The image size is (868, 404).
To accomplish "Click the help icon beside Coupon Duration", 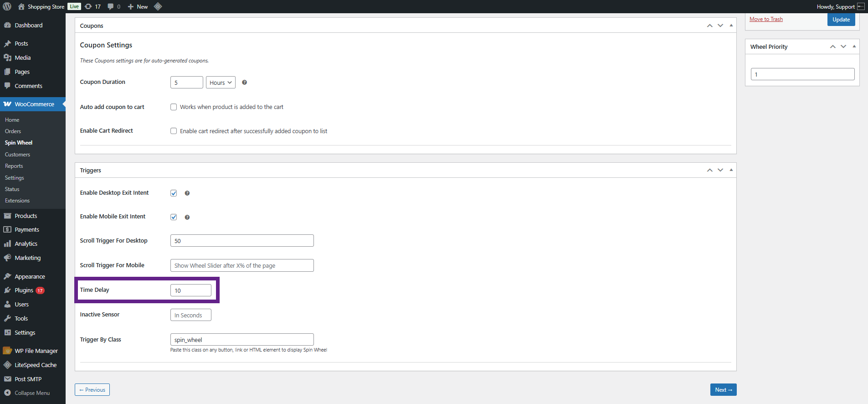I will click(244, 83).
